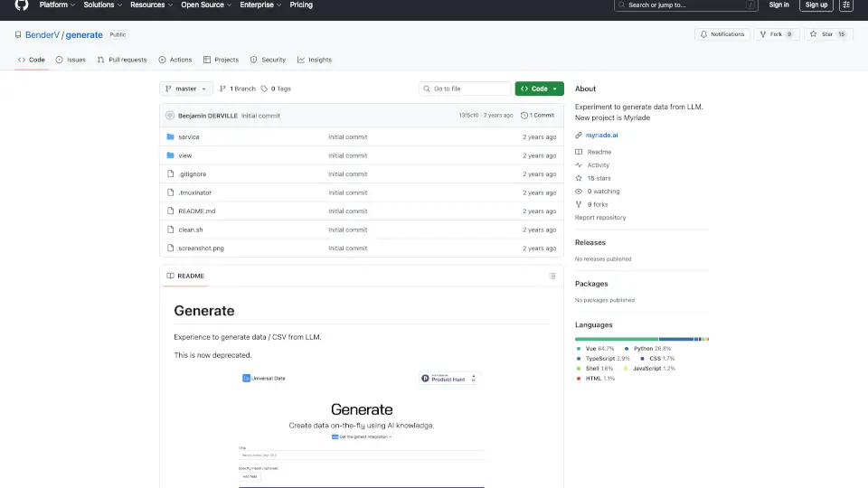
Task: Expand the Open Source menu
Action: [x=206, y=5]
